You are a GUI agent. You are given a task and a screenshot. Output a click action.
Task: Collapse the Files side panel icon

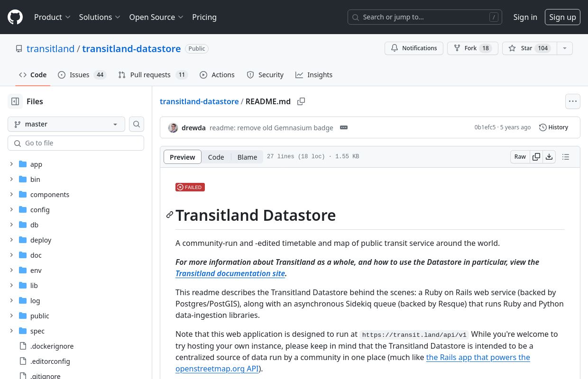pyautogui.click(x=15, y=101)
